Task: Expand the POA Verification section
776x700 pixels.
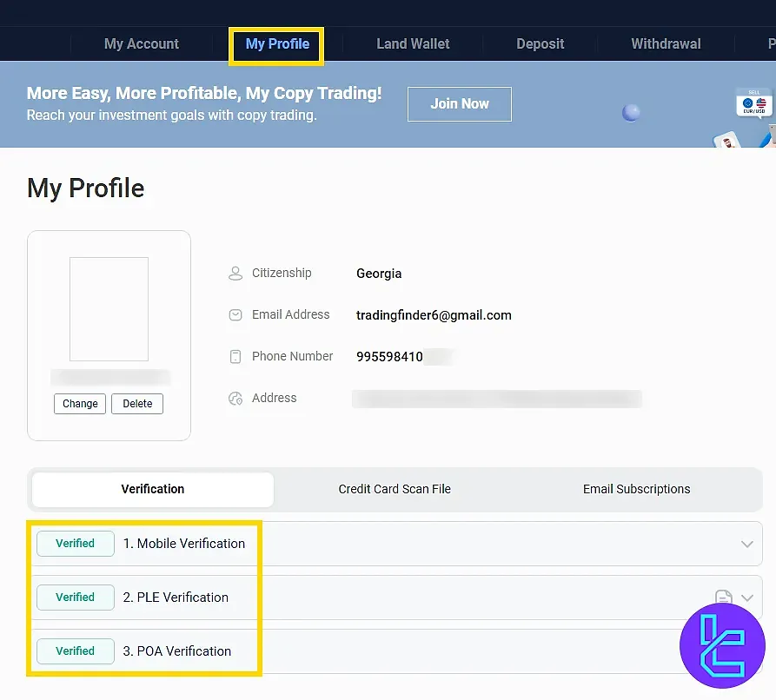Action: click(x=747, y=651)
